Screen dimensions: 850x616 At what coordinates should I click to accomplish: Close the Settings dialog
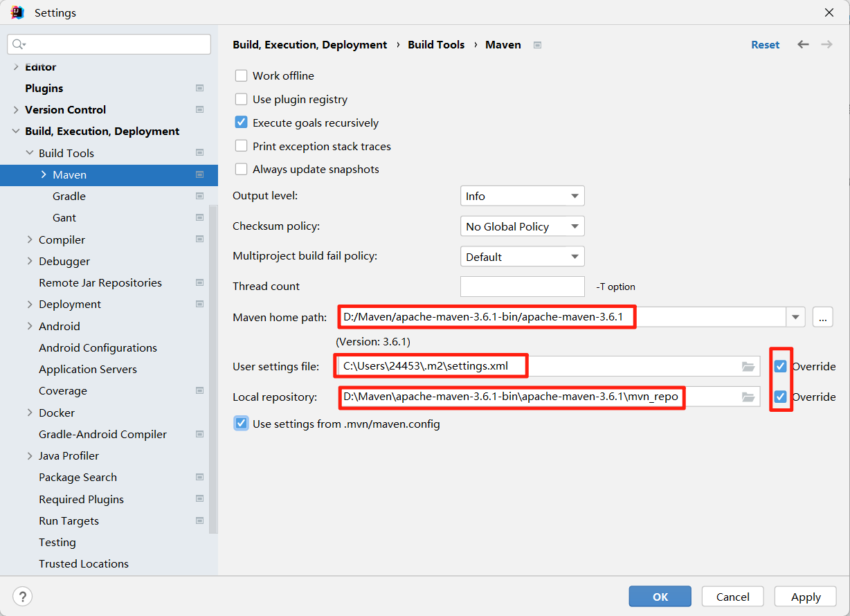[829, 12]
